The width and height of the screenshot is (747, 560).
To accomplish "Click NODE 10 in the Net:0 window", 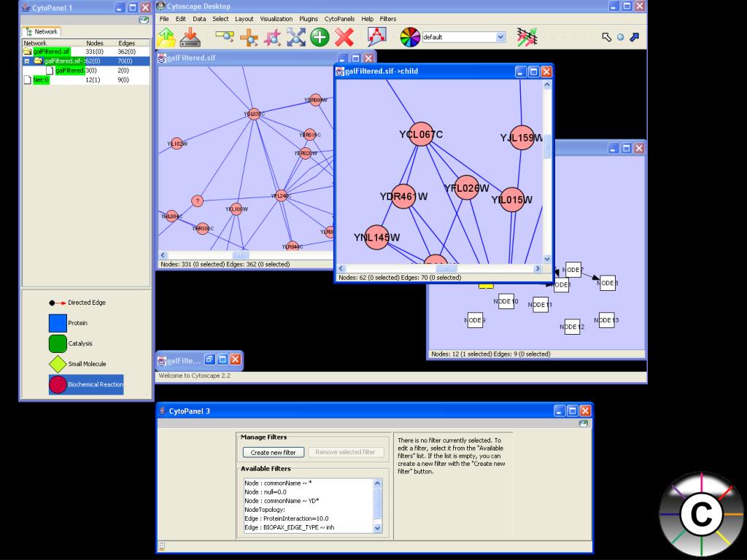I will point(506,301).
